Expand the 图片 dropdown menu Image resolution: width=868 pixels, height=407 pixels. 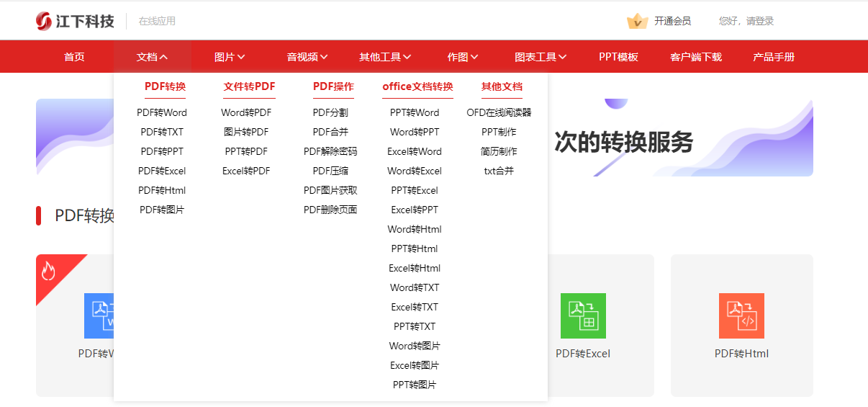pyautogui.click(x=230, y=57)
